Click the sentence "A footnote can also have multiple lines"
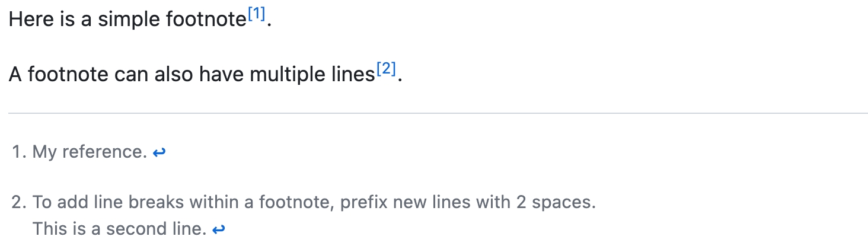The image size is (868, 249). point(192,75)
